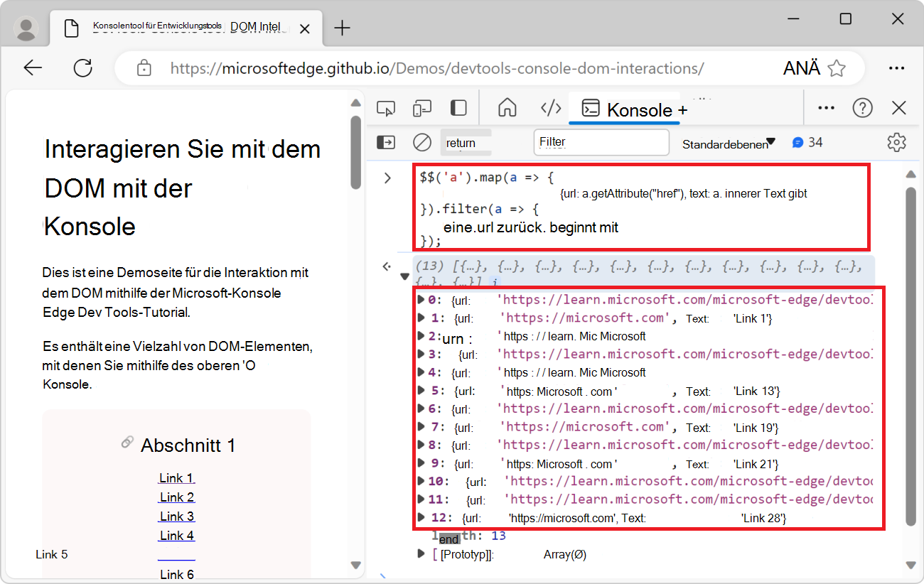The width and height of the screenshot is (924, 584).
Task: Click the issues counter showing 34 messages
Action: pos(807,142)
